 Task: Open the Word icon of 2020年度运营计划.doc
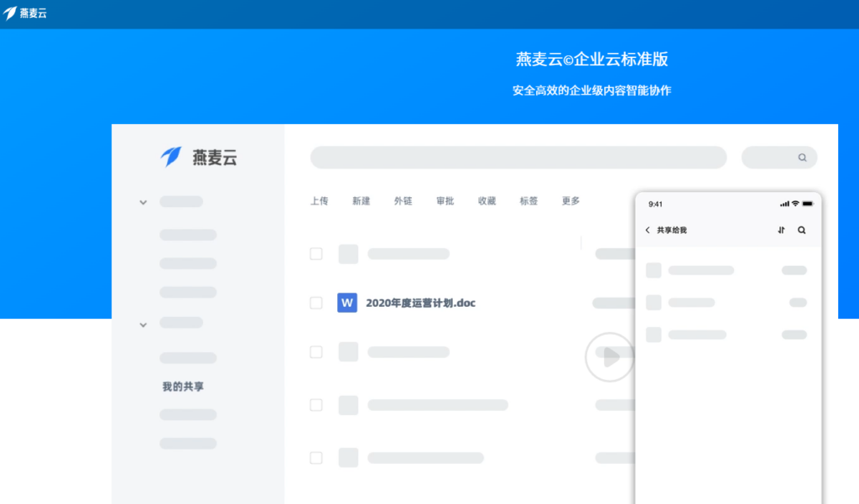346,303
